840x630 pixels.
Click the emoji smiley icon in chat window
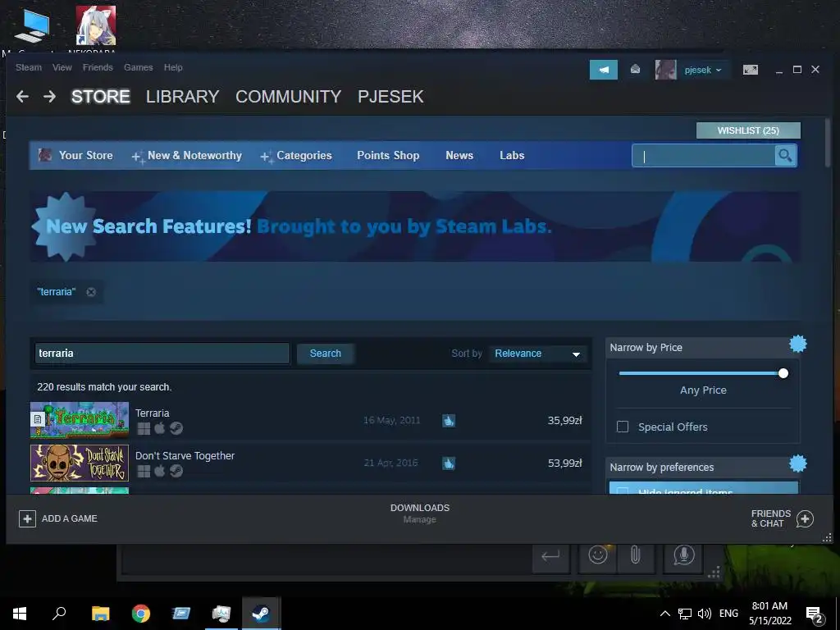tap(598, 555)
